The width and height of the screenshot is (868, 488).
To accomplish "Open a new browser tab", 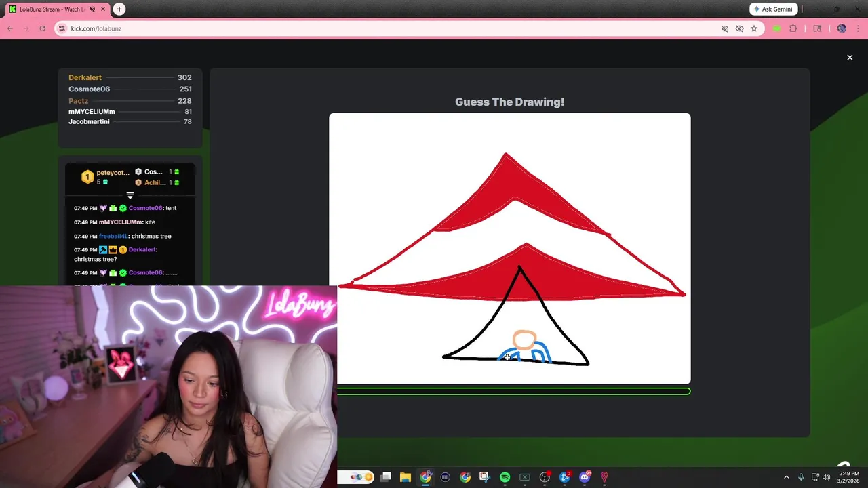I will coord(119,9).
